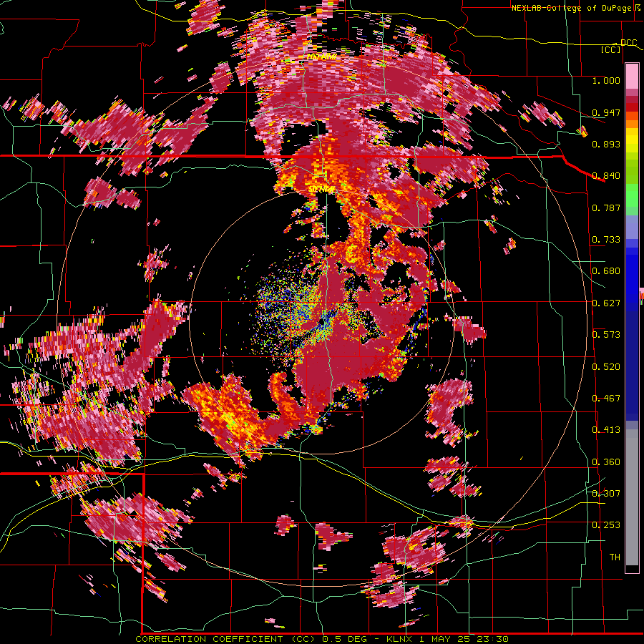This screenshot has height=644, width=644.
Task: Click the 1.000 value on color scale
Action: [x=606, y=80]
